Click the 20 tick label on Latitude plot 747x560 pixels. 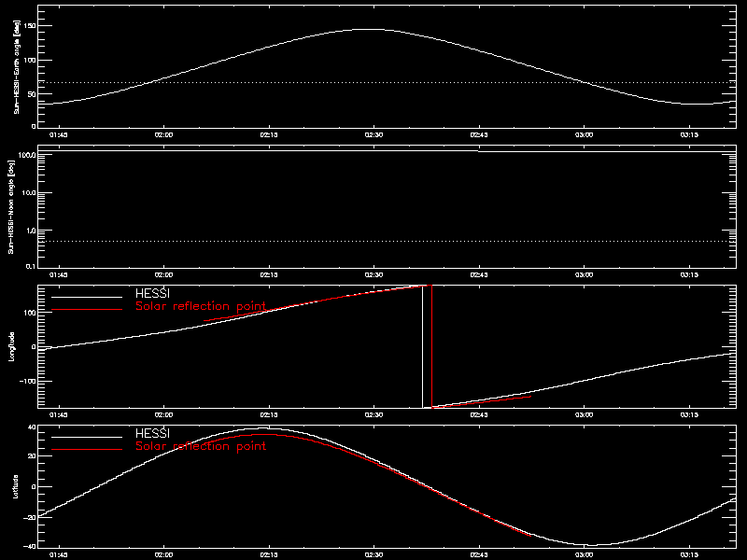point(32,456)
